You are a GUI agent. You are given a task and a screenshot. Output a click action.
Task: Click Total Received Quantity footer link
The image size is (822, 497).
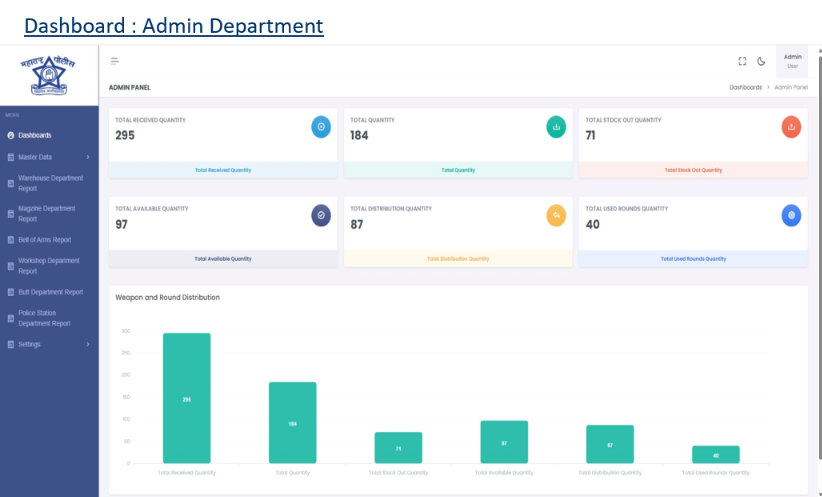tap(223, 170)
